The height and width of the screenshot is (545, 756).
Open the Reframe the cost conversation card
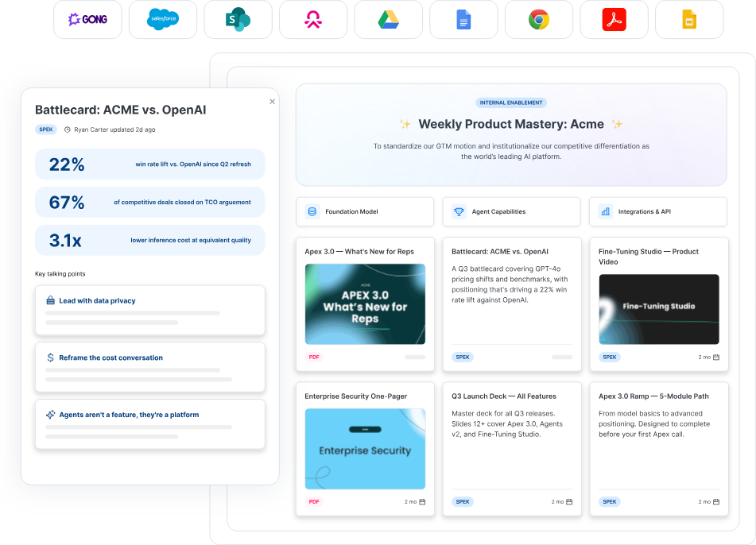click(x=150, y=367)
